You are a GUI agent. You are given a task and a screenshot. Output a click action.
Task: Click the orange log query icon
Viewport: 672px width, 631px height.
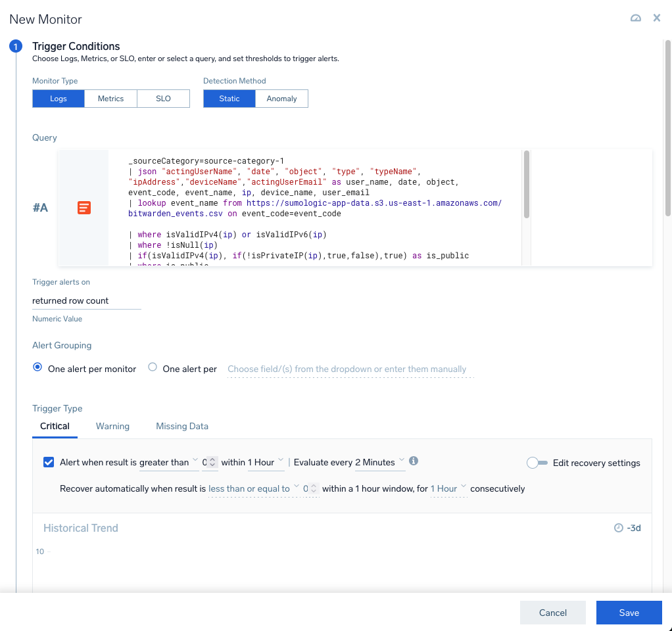(84, 208)
